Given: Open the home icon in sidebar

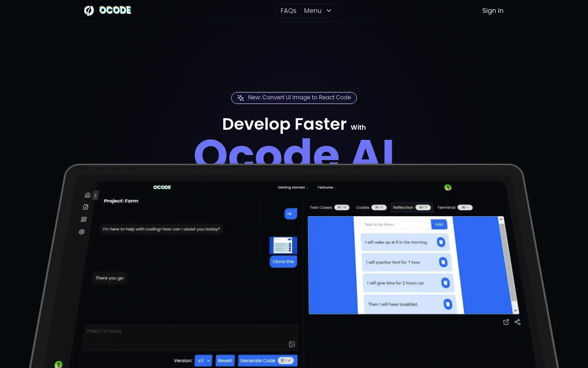Looking at the screenshot, I should [x=87, y=195].
